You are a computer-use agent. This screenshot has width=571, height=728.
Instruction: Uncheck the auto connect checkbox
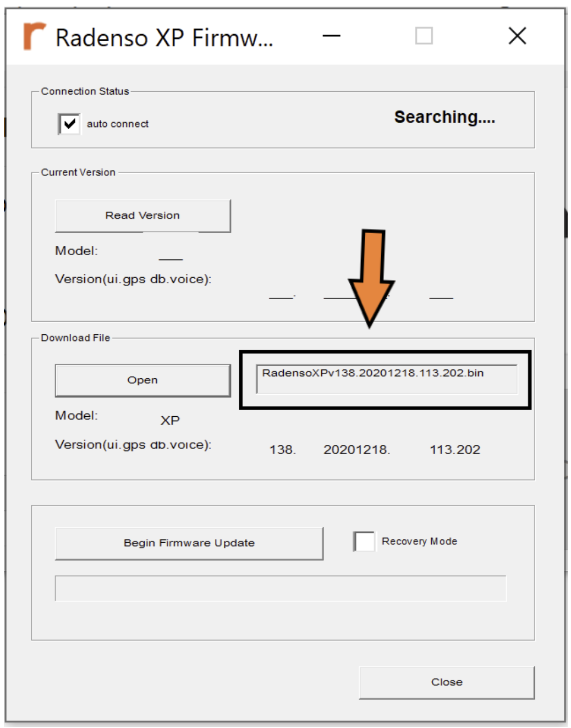coord(69,124)
